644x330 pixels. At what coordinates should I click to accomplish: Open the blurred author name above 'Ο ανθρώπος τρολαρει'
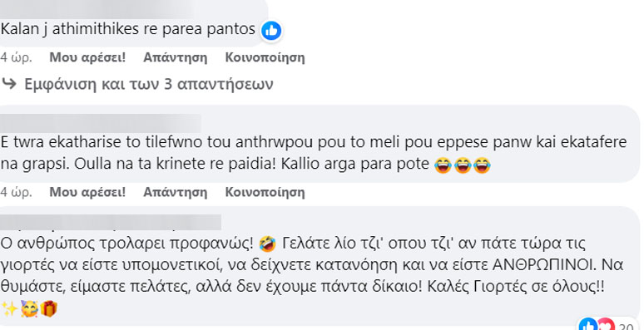point(111,222)
